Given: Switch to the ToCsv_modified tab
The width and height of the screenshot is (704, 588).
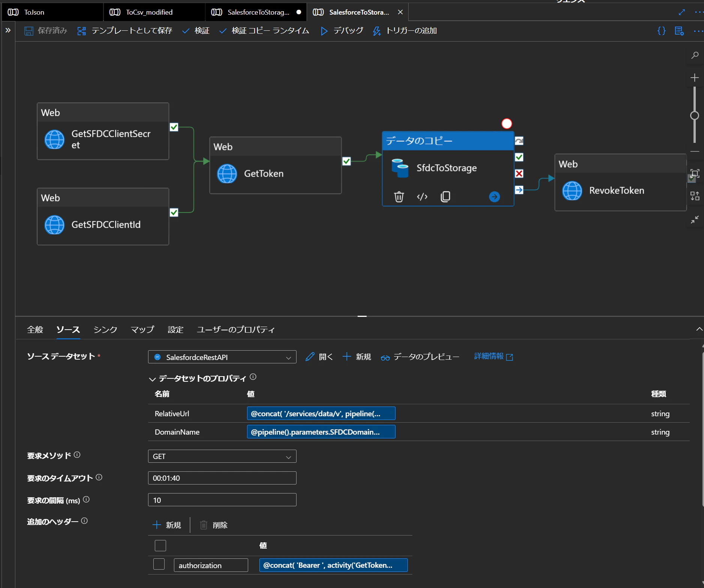Looking at the screenshot, I should tap(154, 12).
